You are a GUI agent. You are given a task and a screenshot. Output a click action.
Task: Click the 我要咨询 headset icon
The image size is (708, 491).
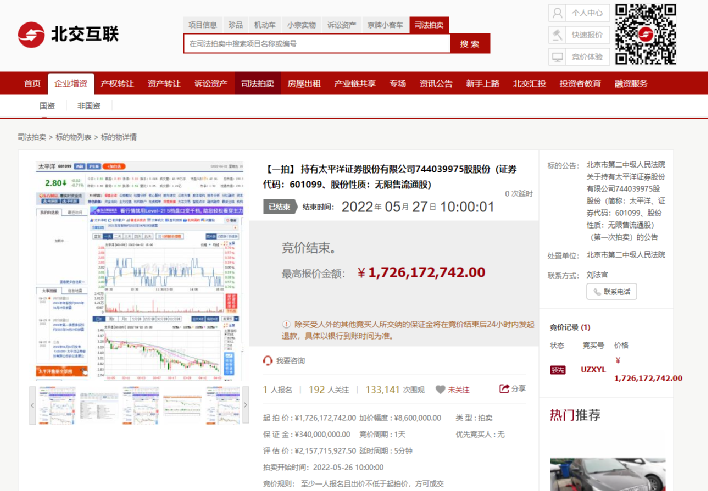(267, 360)
